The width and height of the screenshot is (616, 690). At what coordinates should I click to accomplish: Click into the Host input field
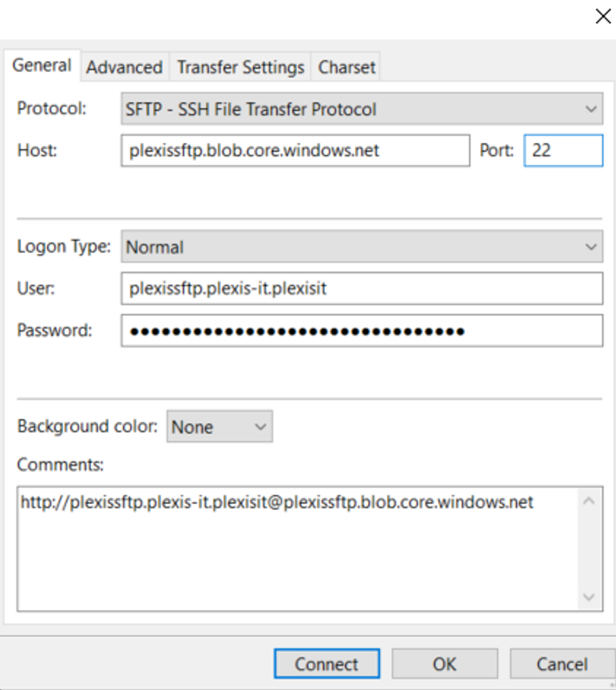(295, 150)
